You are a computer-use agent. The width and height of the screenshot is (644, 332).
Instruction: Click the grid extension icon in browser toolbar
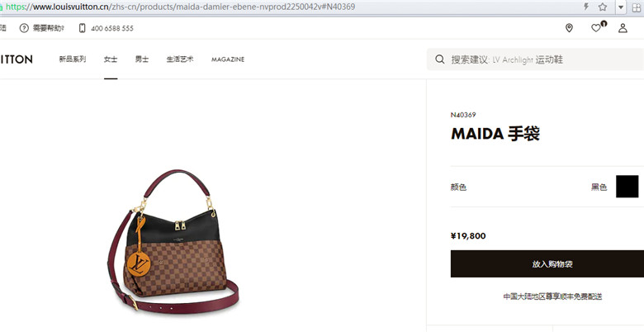pyautogui.click(x=637, y=7)
